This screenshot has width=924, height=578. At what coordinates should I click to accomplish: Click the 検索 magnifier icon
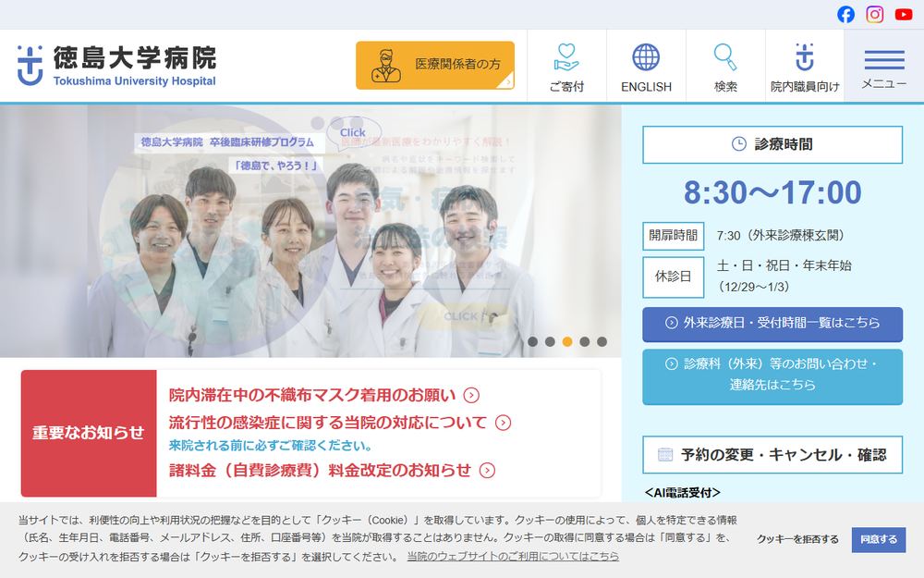click(725, 57)
